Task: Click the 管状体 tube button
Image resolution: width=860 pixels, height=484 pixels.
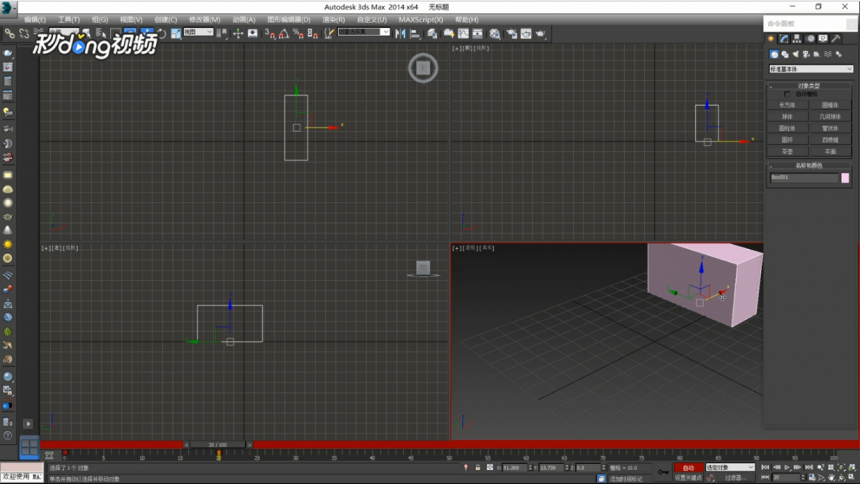Action: pyautogui.click(x=830, y=128)
